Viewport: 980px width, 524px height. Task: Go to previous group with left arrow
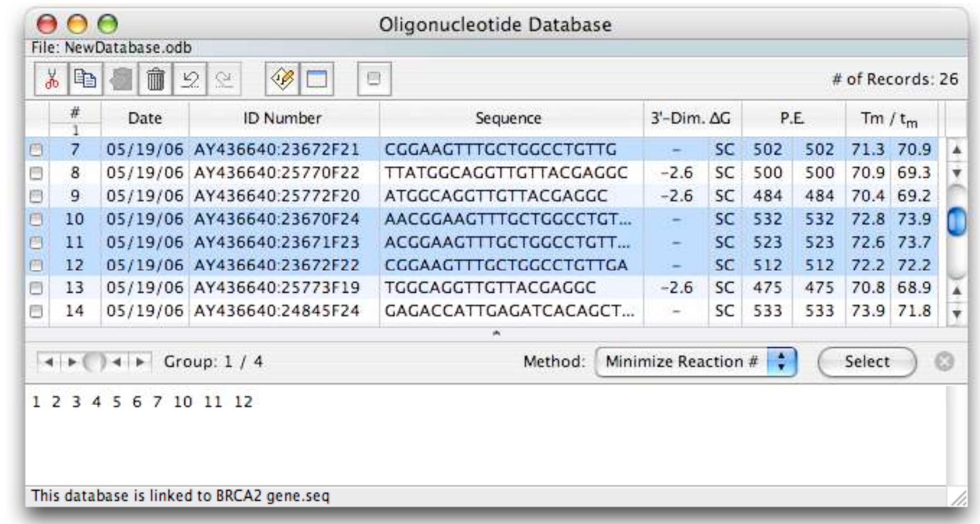coord(47,361)
